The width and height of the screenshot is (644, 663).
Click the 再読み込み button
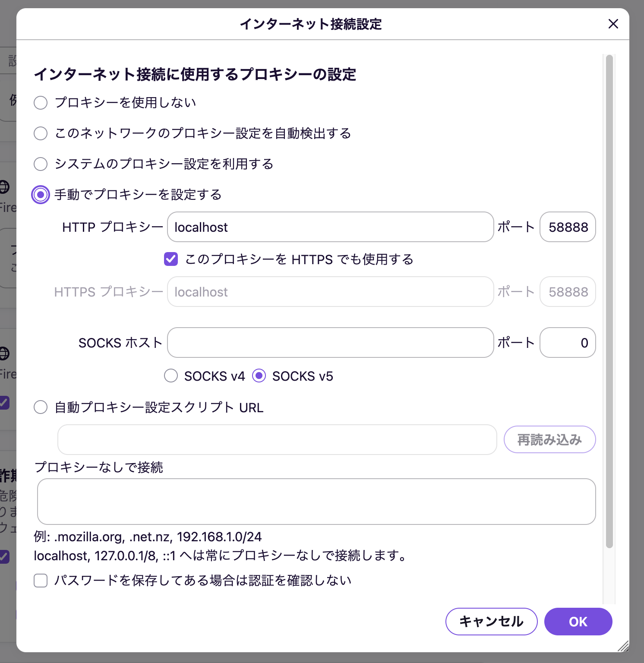(549, 439)
